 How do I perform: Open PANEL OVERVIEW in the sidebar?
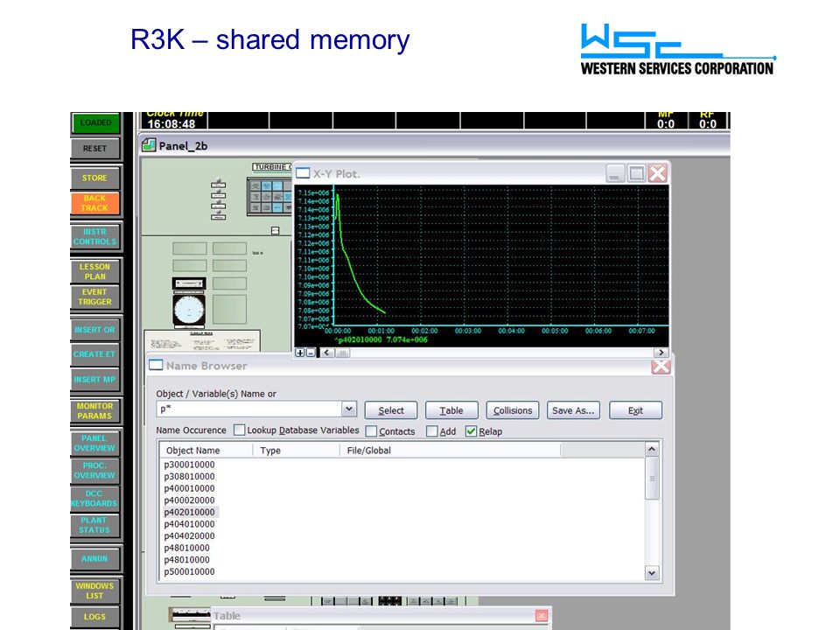click(94, 443)
